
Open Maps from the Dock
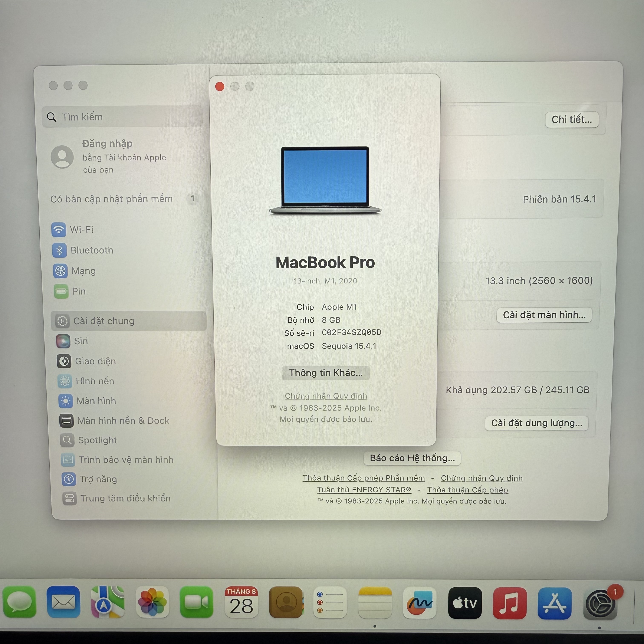coord(108,602)
